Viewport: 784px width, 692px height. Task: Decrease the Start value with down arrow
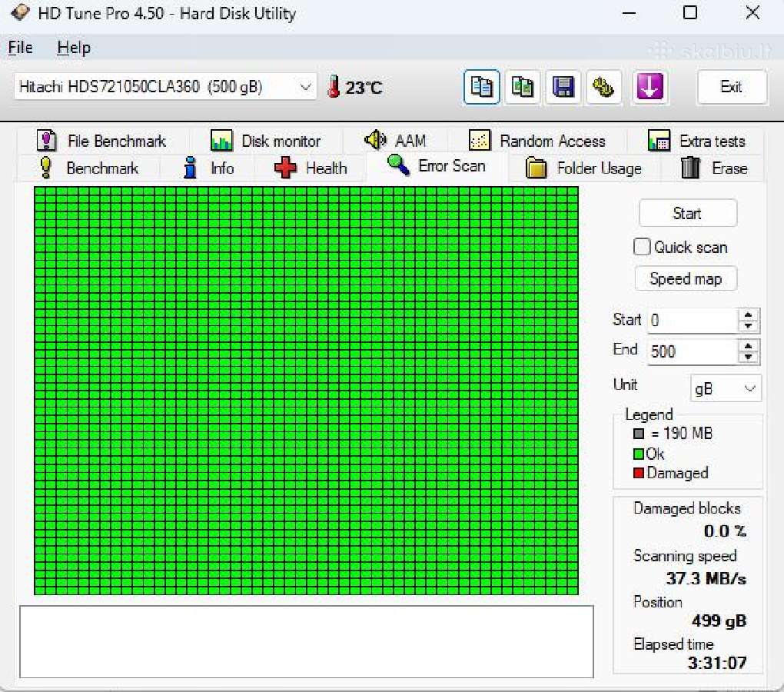(x=748, y=326)
